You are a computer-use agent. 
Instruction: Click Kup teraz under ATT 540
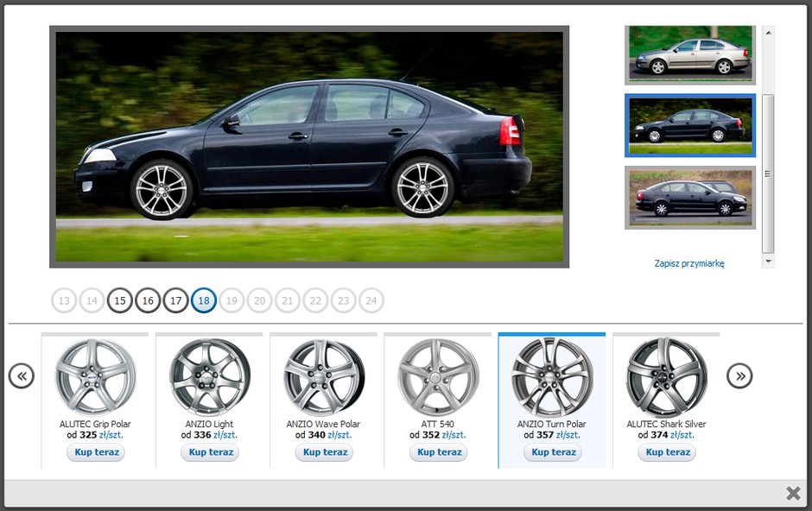pyautogui.click(x=439, y=452)
